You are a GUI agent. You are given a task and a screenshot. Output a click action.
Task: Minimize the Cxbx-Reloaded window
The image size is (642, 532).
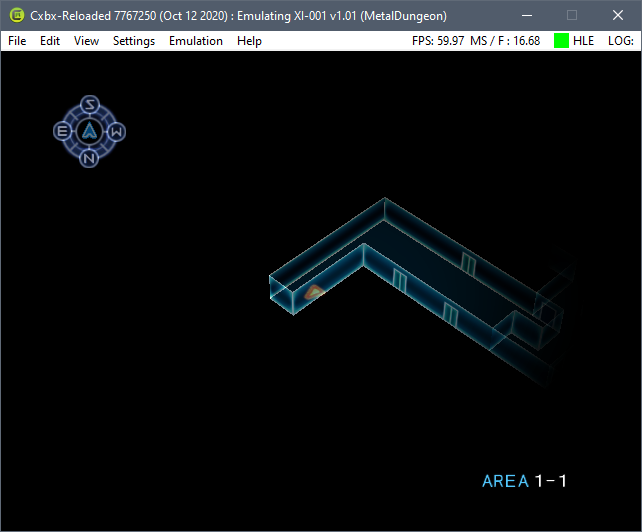tap(527, 16)
